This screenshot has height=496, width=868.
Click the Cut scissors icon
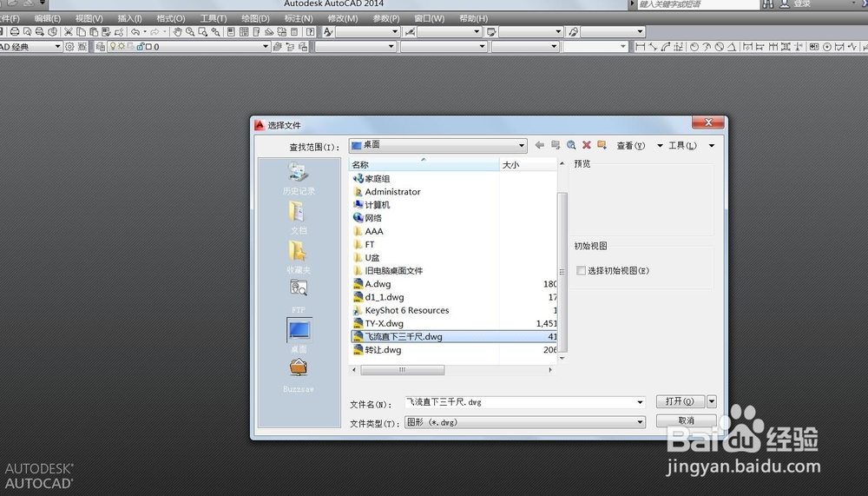(68, 32)
